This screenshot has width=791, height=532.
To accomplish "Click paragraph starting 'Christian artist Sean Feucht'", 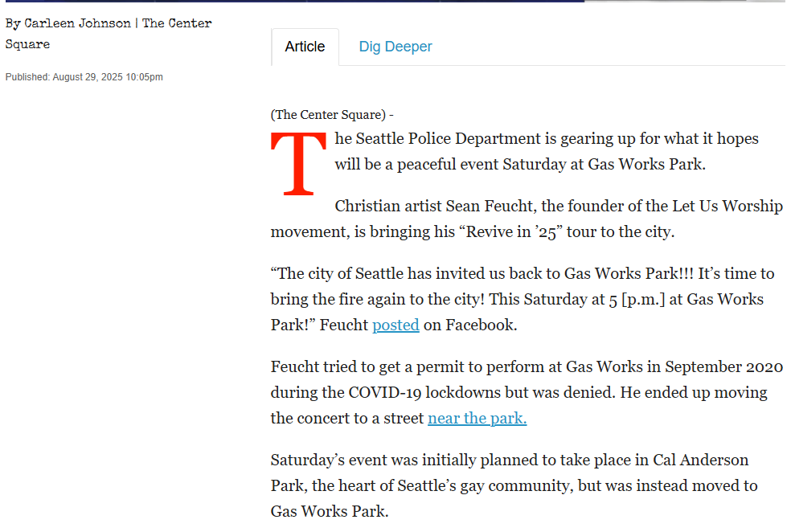I will [527, 219].
